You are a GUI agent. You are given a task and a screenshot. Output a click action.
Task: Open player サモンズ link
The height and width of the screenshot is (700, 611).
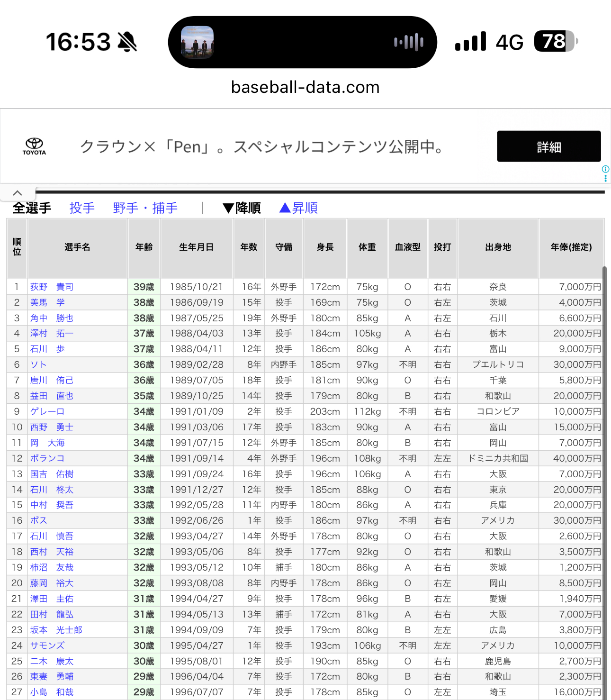point(47,645)
